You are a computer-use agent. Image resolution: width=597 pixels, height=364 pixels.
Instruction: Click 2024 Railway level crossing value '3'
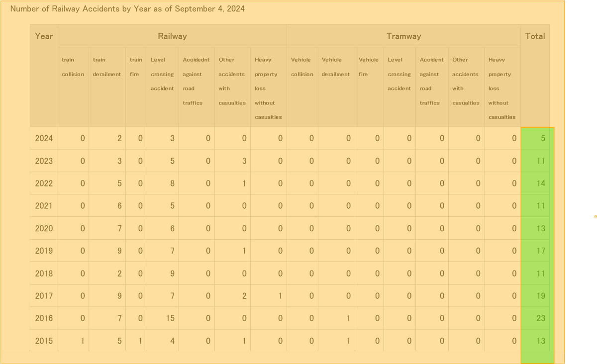172,138
